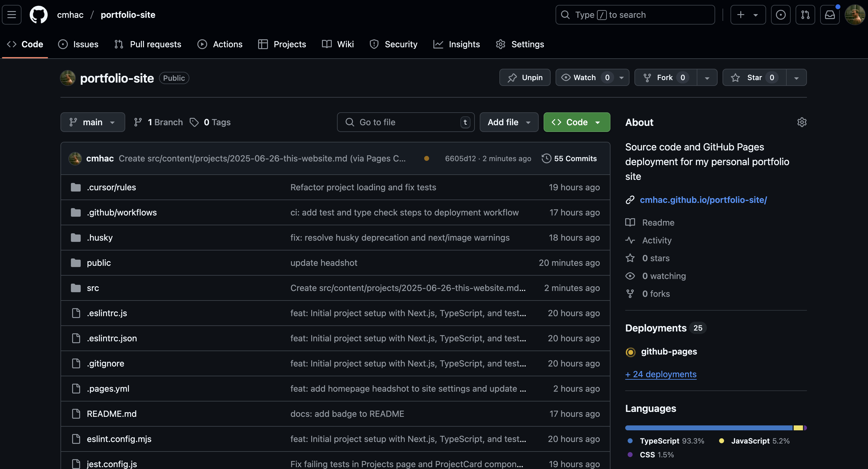The width and height of the screenshot is (868, 469).
Task: Open the notifications inbox icon
Action: click(830, 15)
